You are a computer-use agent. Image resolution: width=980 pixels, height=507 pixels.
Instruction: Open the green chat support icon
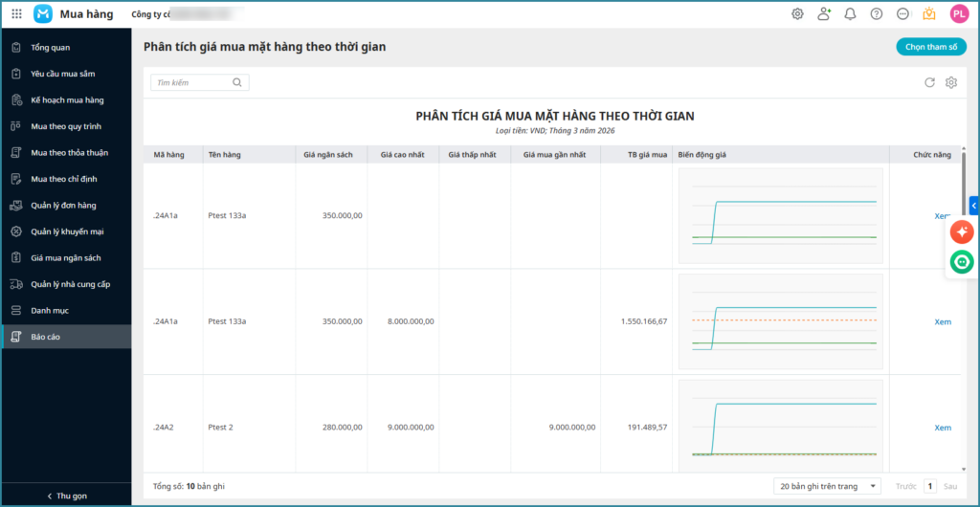coord(962,261)
